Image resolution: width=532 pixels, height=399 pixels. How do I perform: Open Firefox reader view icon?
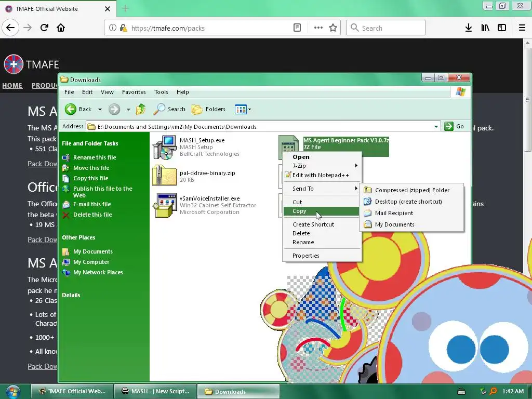point(297,28)
